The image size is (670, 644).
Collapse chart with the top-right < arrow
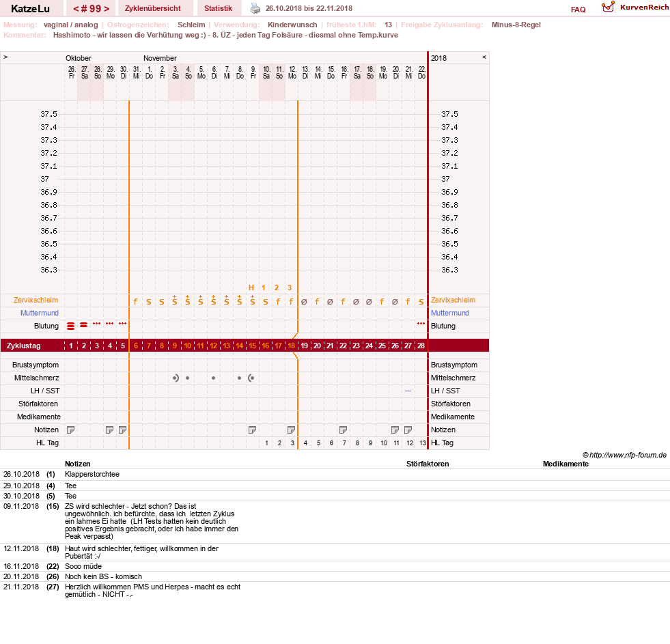tap(484, 57)
